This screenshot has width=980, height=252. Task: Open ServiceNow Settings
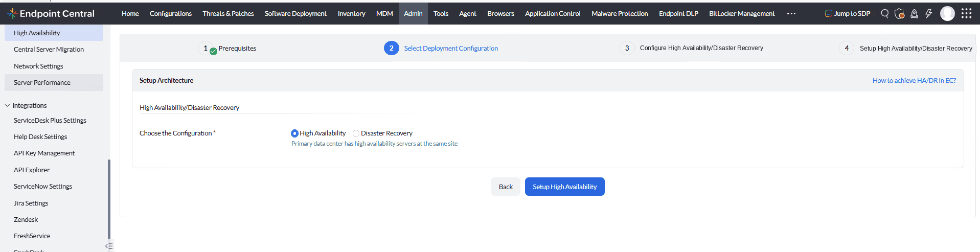coord(43,186)
